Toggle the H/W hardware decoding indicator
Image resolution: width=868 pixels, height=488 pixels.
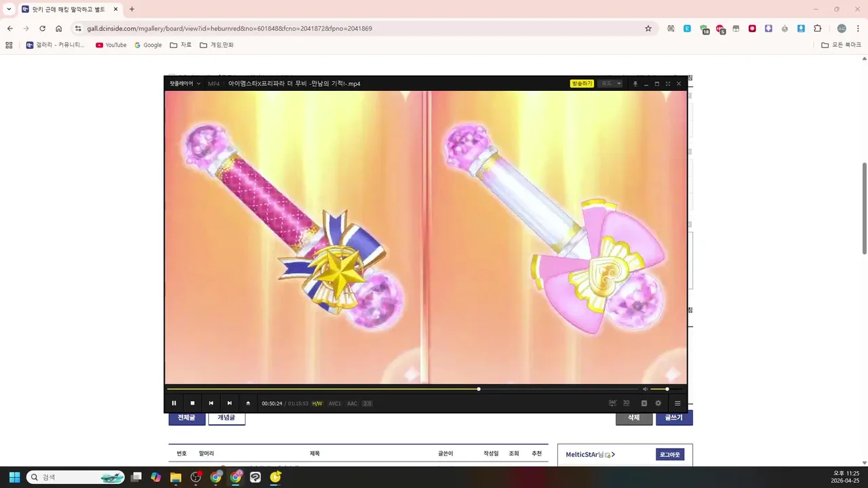pyautogui.click(x=317, y=403)
